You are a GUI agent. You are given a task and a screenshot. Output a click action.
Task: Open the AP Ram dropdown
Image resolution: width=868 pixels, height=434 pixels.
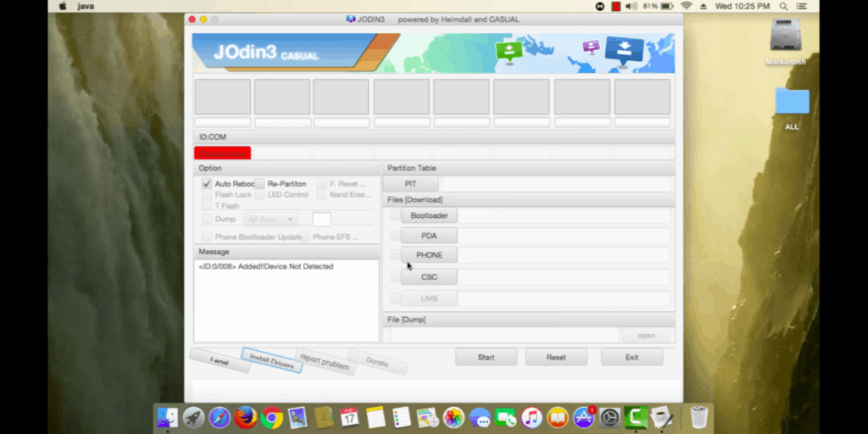(270, 220)
